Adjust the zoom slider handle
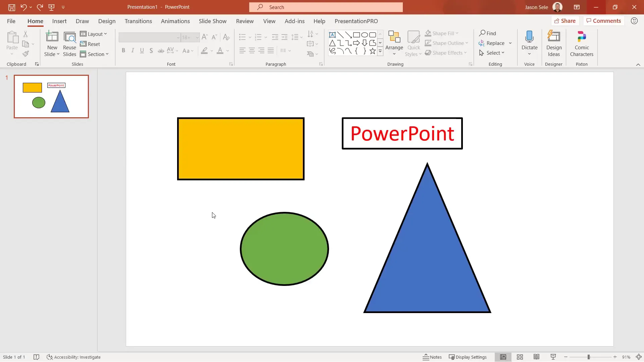This screenshot has width=644, height=362. pyautogui.click(x=589, y=357)
